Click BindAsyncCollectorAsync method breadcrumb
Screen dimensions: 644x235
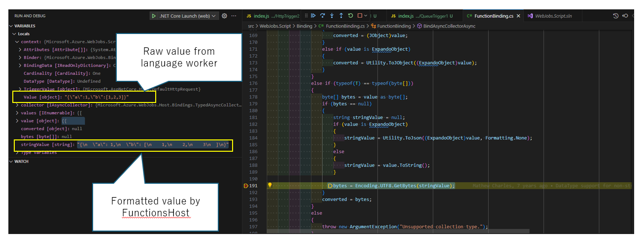[445, 26]
